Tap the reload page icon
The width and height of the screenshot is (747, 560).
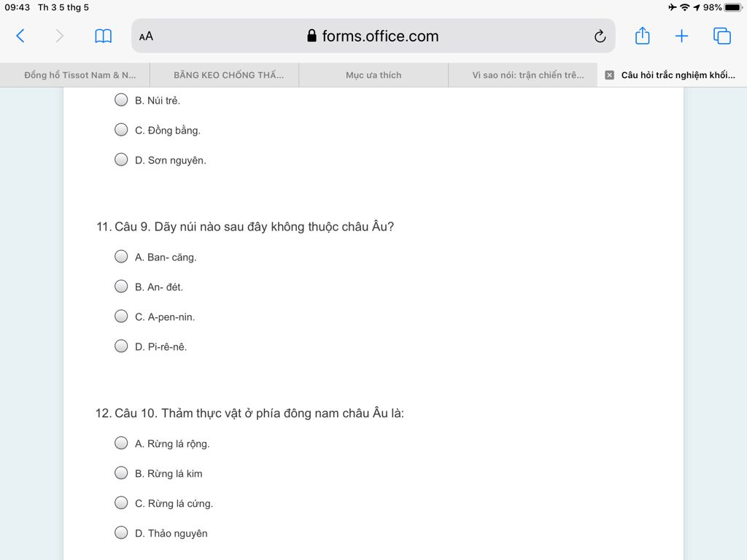600,36
